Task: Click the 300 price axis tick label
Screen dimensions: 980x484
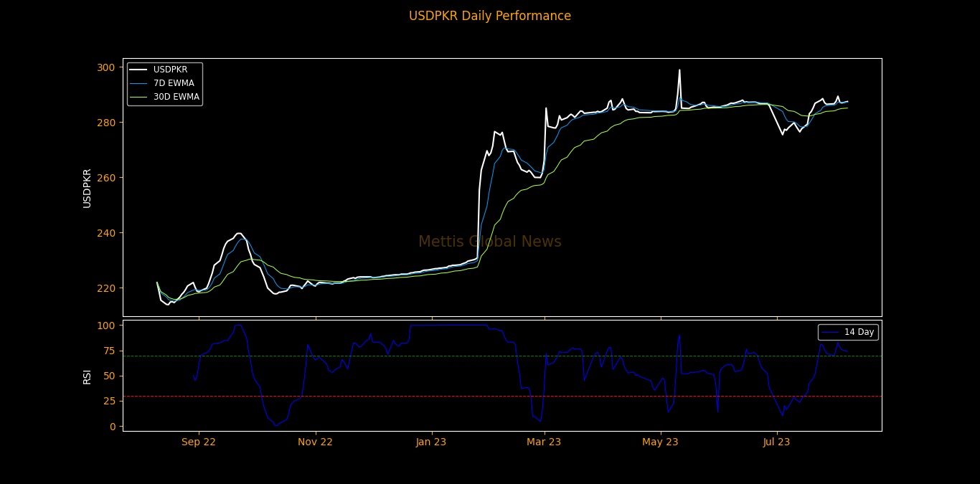Action: click(107, 67)
